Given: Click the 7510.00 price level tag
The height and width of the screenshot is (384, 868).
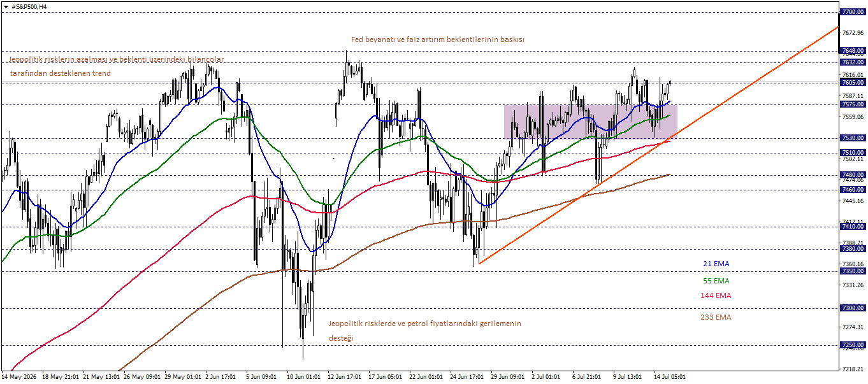Looking at the screenshot, I should point(853,153).
